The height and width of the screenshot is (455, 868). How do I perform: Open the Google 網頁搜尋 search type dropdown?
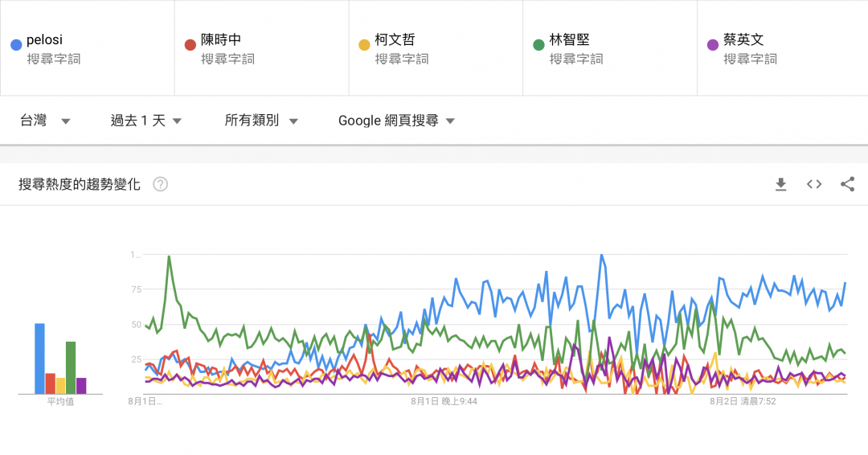[x=396, y=121]
